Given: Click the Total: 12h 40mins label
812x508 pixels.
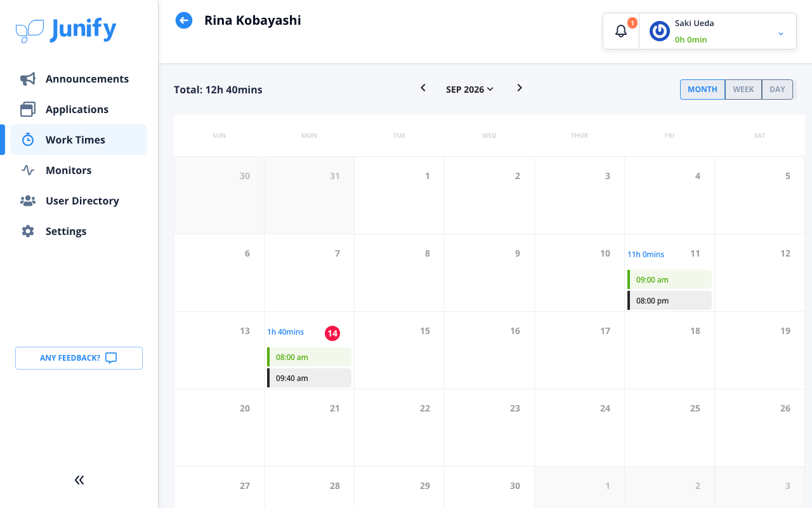Looking at the screenshot, I should (218, 90).
